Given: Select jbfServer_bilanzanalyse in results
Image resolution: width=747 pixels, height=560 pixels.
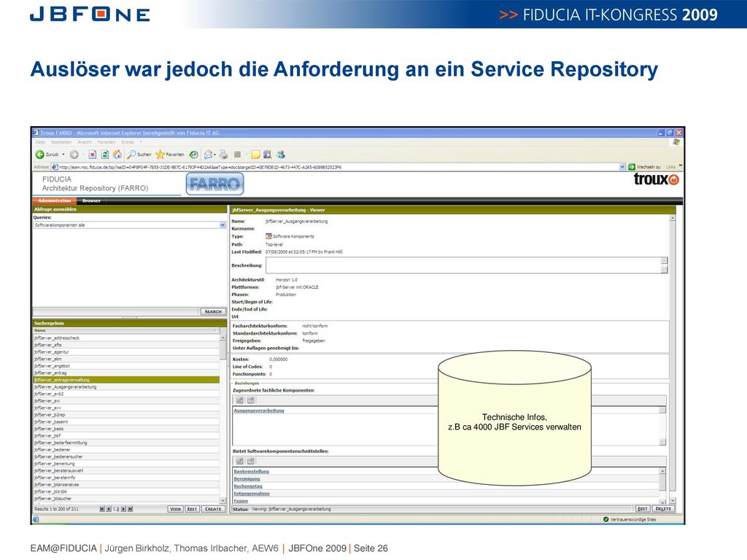Looking at the screenshot, I should [x=126, y=484].
